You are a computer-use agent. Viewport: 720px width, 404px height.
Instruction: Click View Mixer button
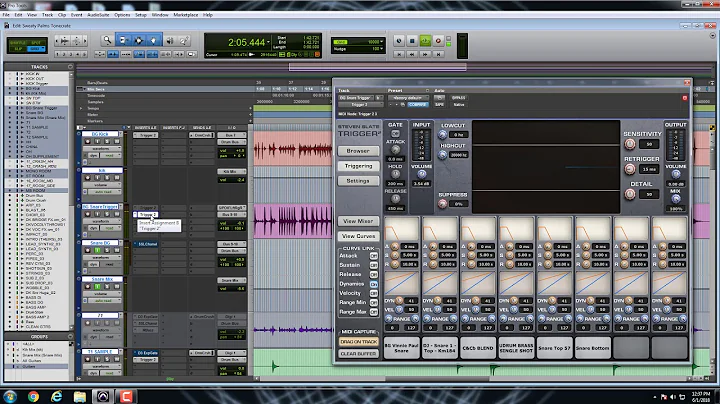358,221
